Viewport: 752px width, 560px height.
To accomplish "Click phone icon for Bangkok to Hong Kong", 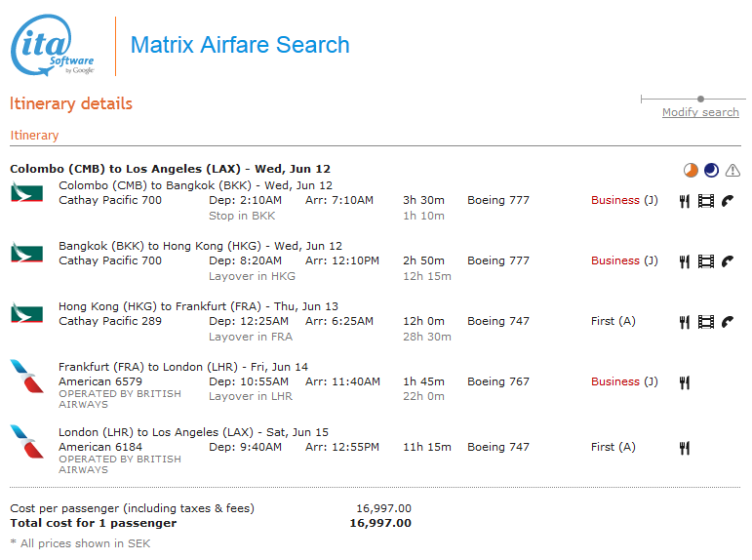I will (728, 261).
